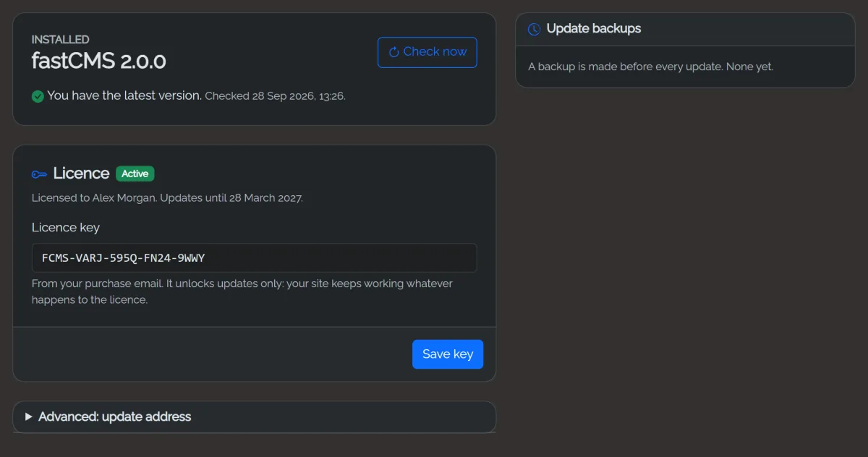Click 'Licensed to Alex Morgan' line
Screen dimensions: 868x457
tap(167, 197)
